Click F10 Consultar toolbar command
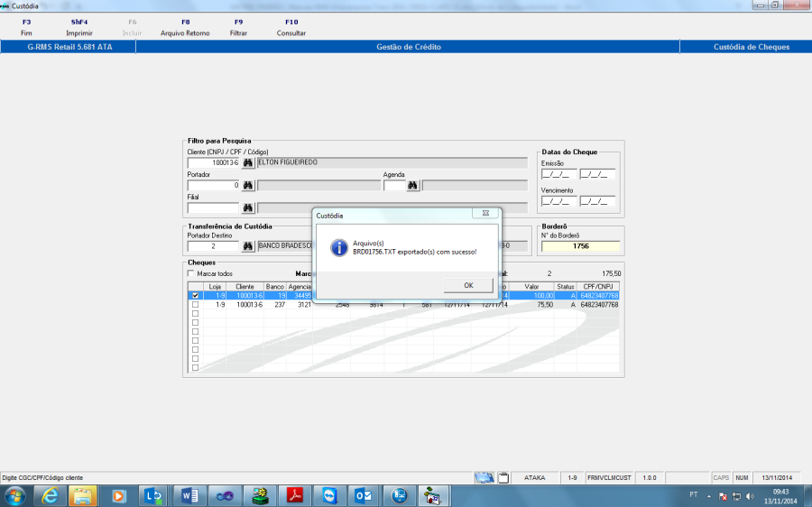812x507 pixels. point(291,27)
